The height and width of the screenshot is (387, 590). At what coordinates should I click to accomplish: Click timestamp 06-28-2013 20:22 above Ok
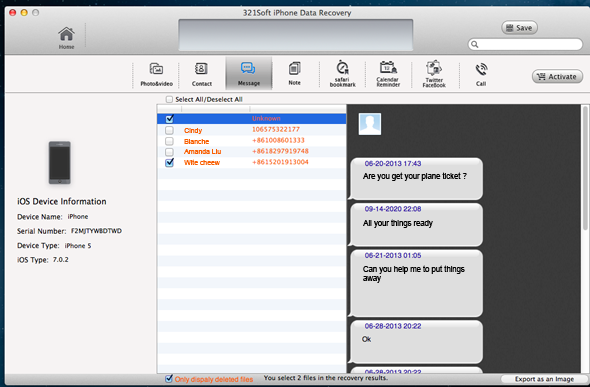click(393, 326)
